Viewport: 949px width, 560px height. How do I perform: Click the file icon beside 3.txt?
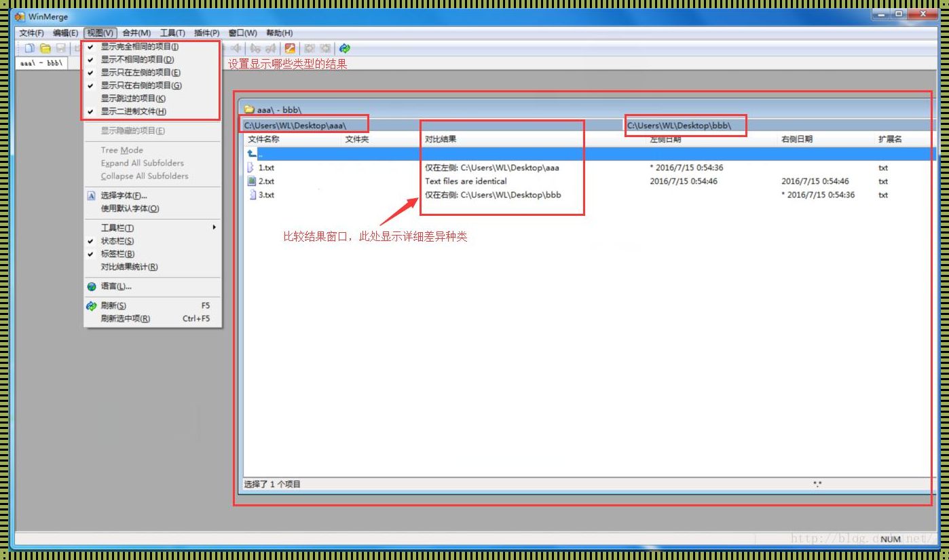point(252,195)
